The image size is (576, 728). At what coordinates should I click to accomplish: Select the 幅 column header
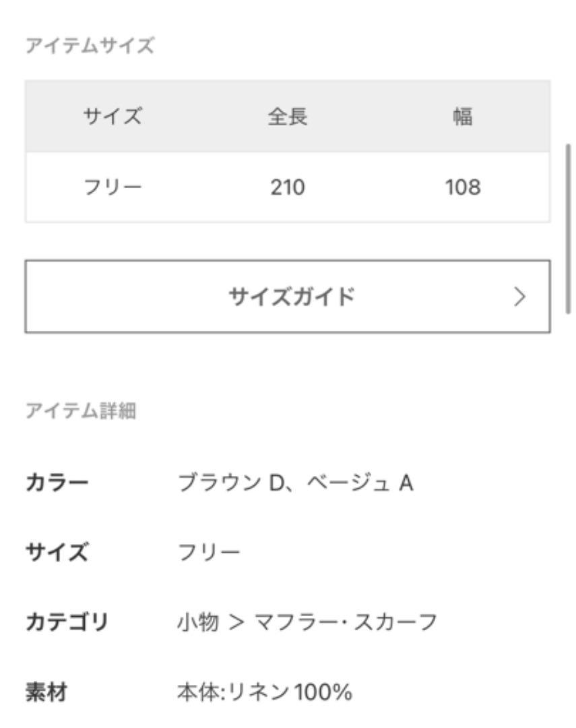click(x=463, y=116)
